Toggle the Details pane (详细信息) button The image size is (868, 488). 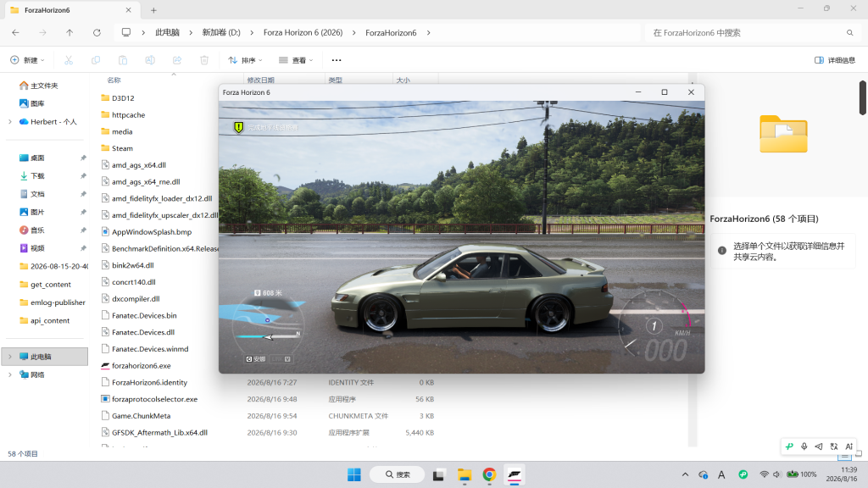coord(835,60)
